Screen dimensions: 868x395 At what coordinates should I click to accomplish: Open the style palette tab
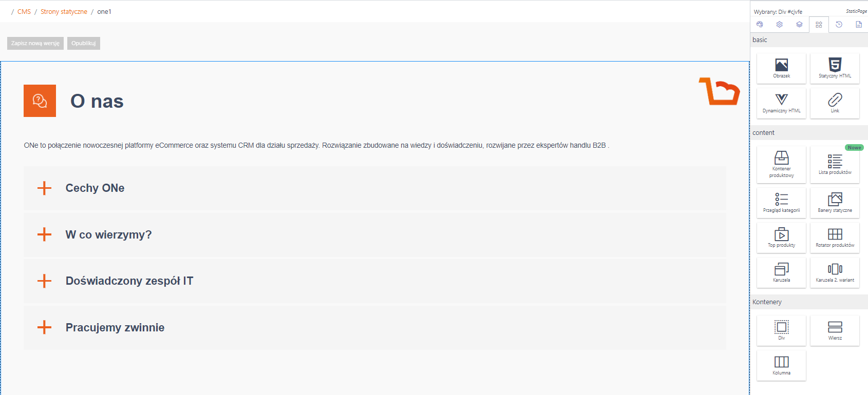pos(760,24)
